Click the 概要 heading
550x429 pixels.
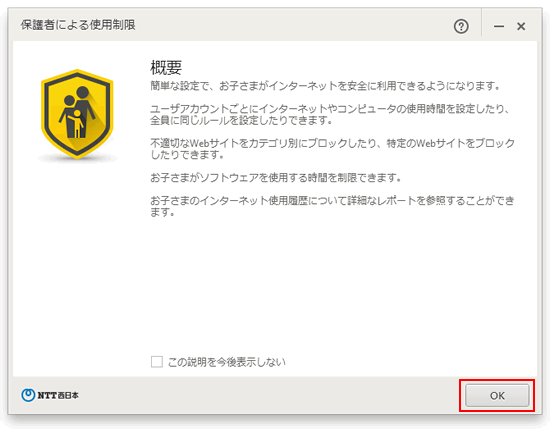pos(166,67)
